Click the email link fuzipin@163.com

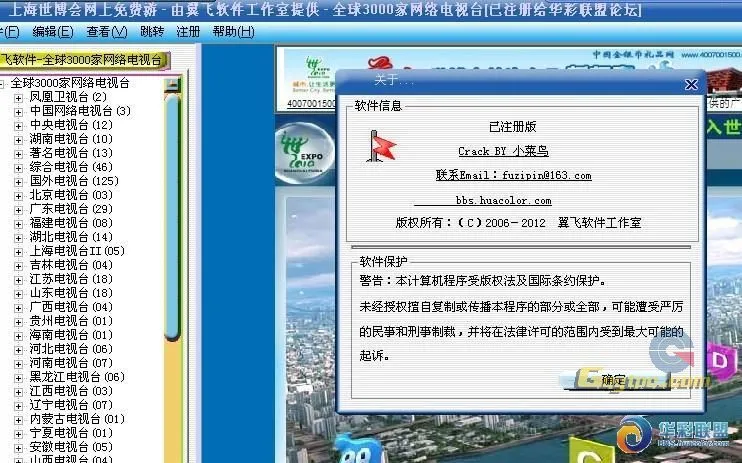pyautogui.click(x=513, y=175)
